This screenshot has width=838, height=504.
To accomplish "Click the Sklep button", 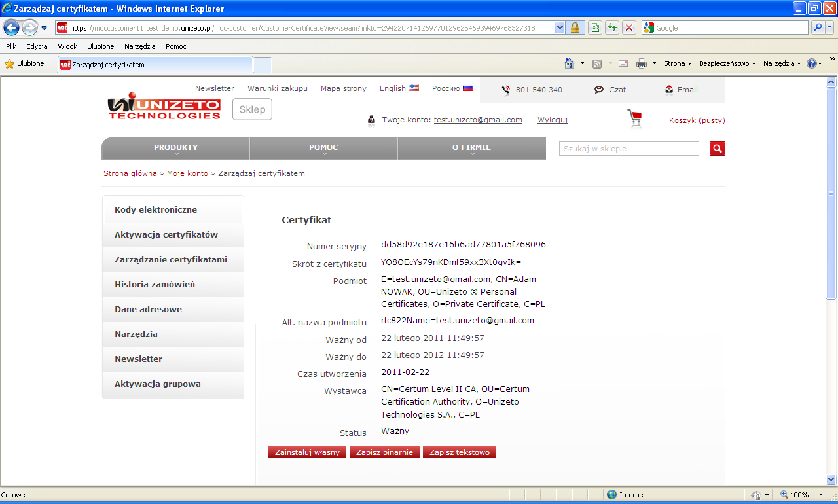I will coord(252,109).
